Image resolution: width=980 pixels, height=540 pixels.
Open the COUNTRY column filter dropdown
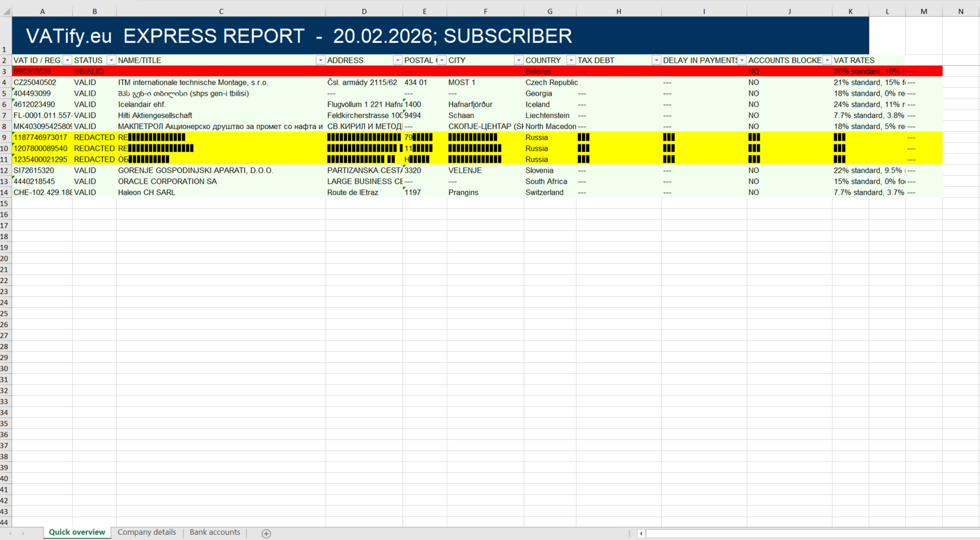click(x=571, y=60)
